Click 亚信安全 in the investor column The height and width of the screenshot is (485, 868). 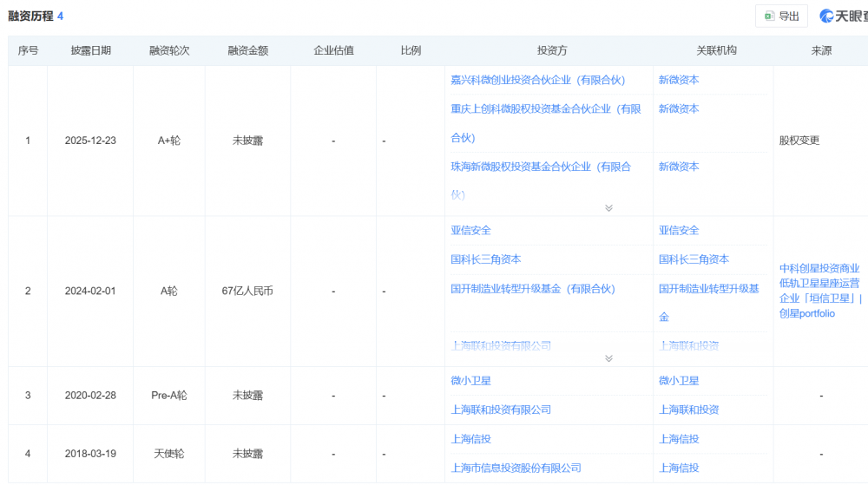tap(470, 231)
